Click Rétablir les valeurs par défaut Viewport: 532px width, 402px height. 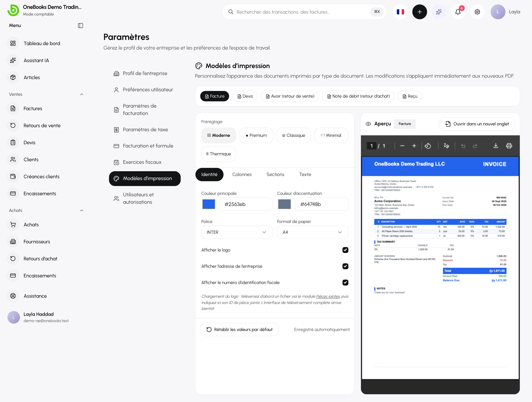(239, 330)
